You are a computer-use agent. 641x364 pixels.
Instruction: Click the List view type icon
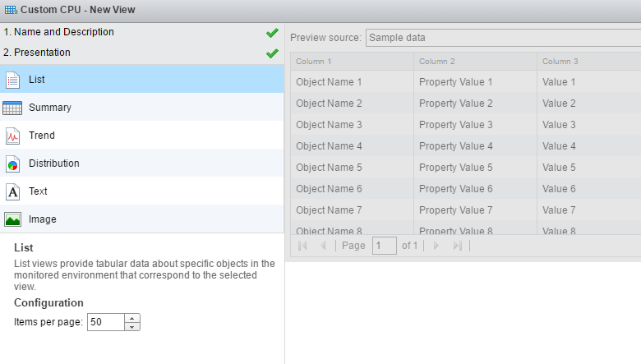point(12,80)
